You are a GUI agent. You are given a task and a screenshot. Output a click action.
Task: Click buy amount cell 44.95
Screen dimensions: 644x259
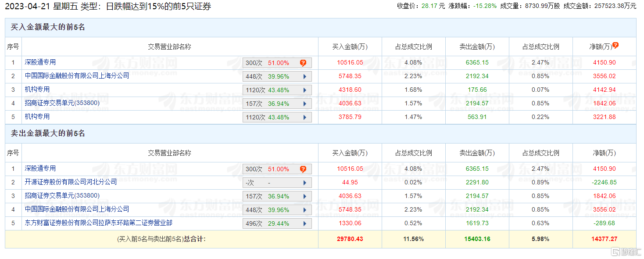350,182
